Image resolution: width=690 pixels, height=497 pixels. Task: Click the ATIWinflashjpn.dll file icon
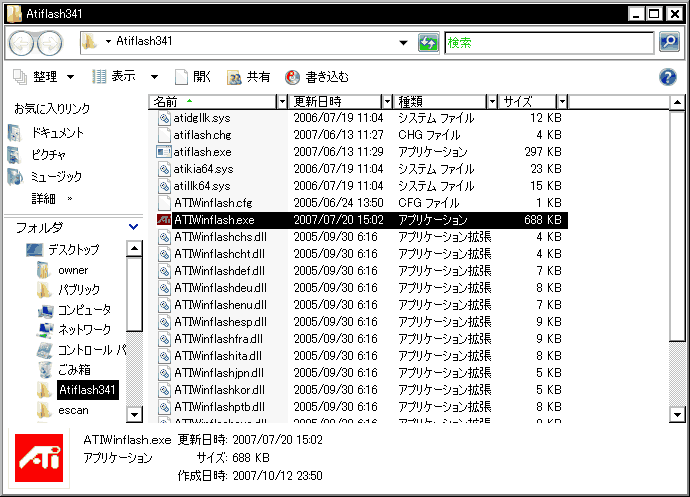coord(164,373)
